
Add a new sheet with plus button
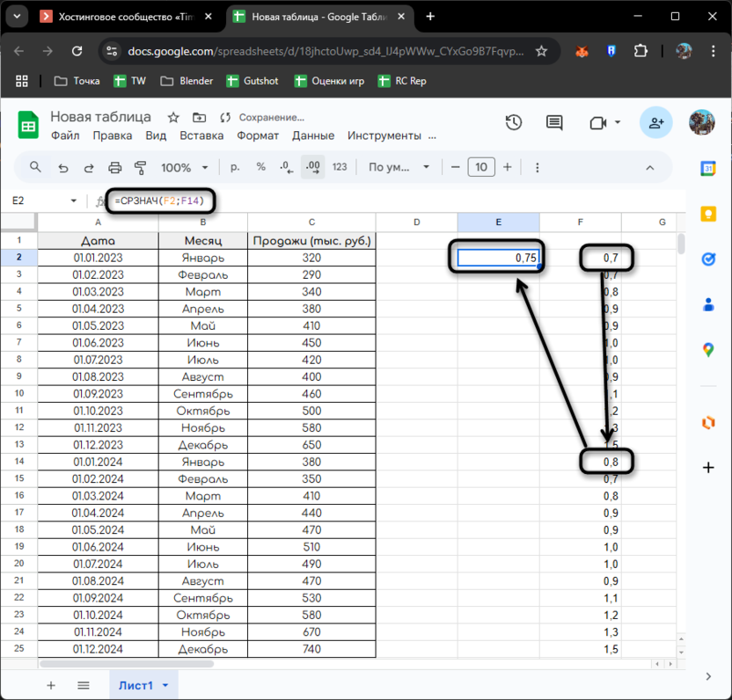pos(51,685)
